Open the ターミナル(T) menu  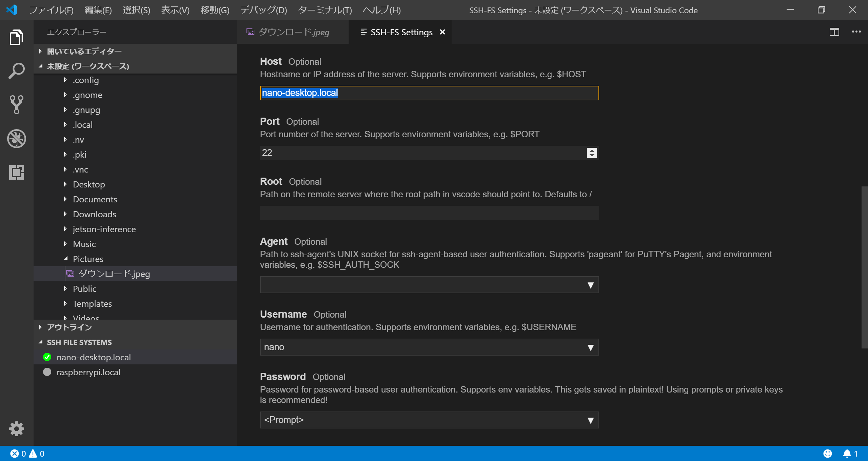pos(324,10)
